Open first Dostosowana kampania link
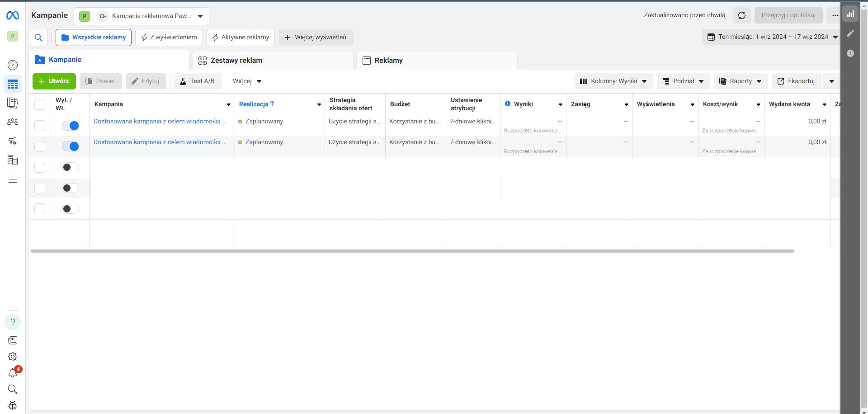868x414 pixels. click(x=160, y=121)
